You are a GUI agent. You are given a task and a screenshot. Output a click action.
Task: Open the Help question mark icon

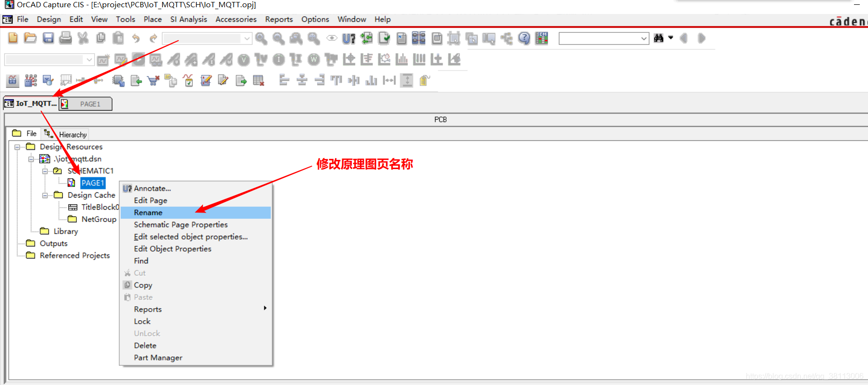tap(524, 38)
